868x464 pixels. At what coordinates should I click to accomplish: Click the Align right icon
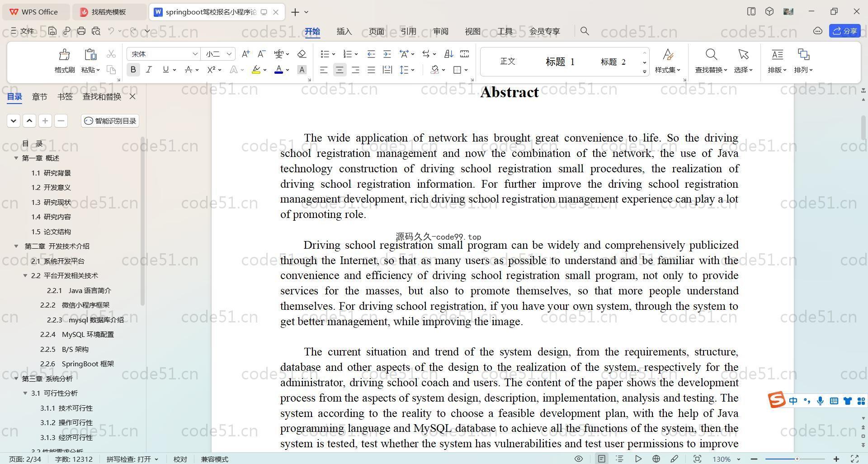[x=355, y=70]
